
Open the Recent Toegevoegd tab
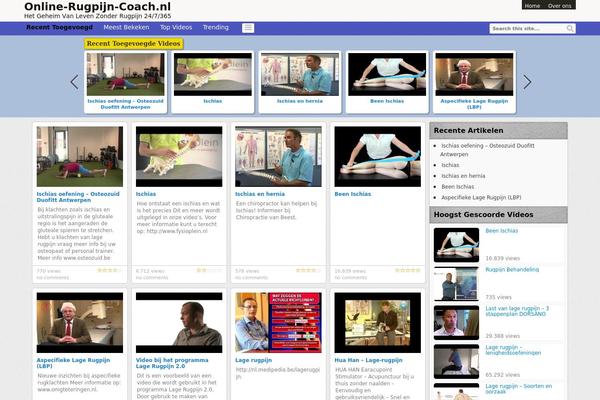60,27
